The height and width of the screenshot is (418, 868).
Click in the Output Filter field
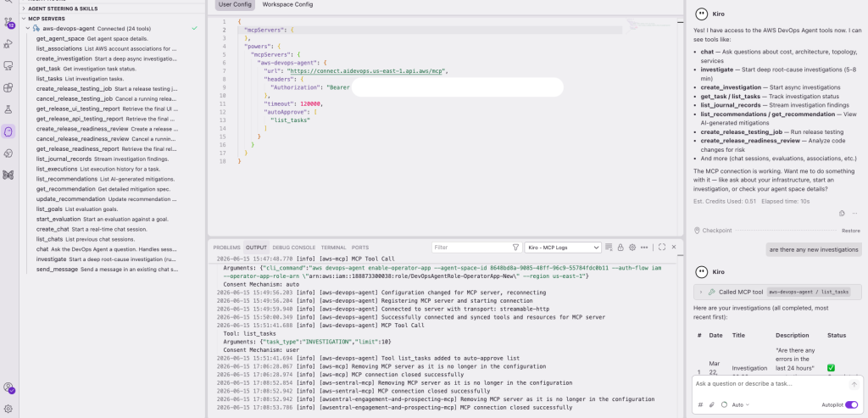(470, 248)
